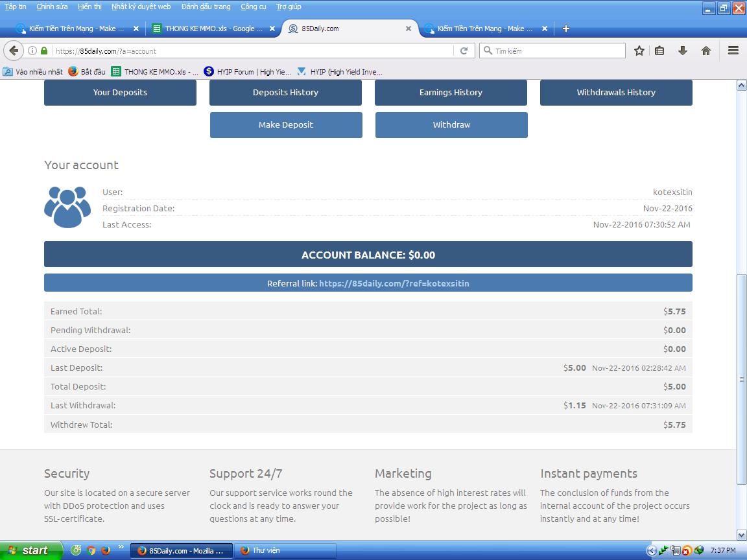Click the URL address field
This screenshot has height=560, width=747.
pyautogui.click(x=252, y=51)
